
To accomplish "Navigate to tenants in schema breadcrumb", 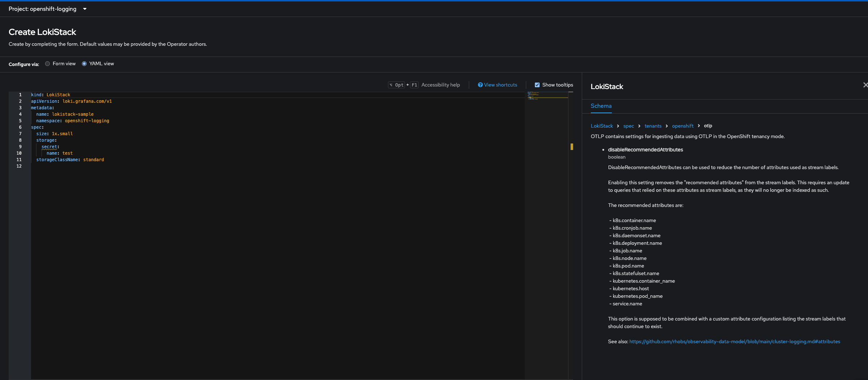I will coord(653,126).
